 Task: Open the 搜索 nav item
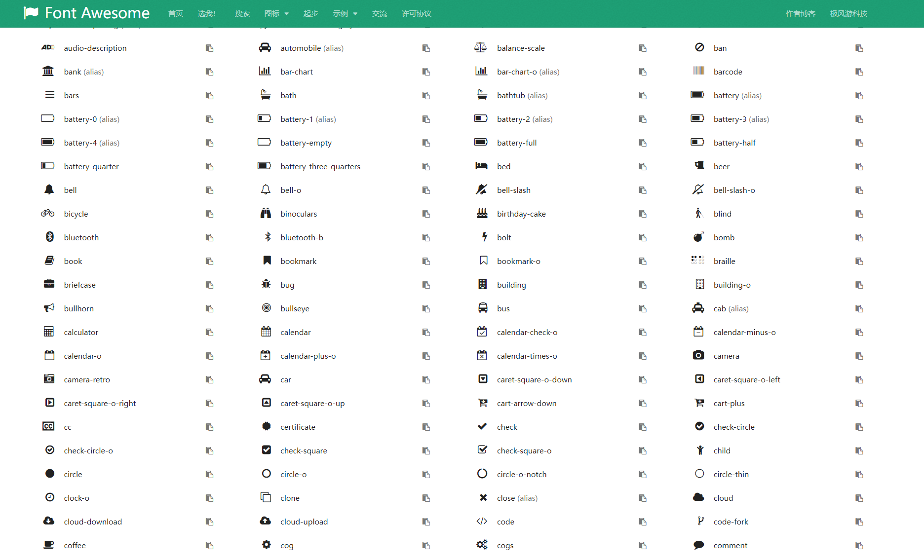pos(242,14)
